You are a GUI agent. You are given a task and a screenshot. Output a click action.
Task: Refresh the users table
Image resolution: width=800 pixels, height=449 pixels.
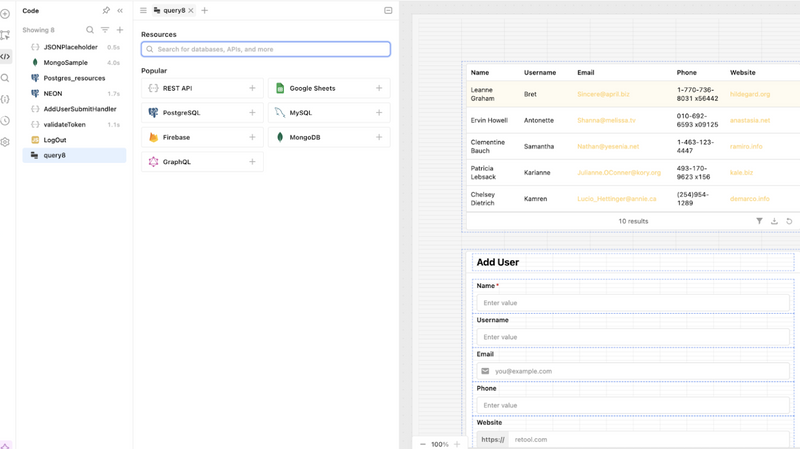click(x=789, y=221)
